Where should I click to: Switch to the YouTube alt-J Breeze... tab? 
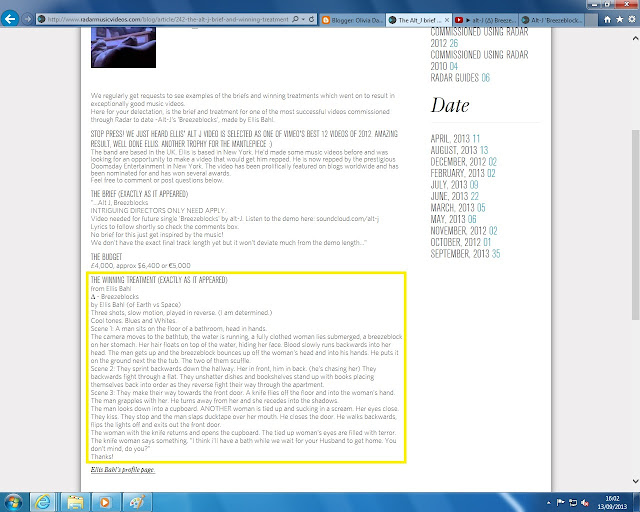click(x=486, y=20)
